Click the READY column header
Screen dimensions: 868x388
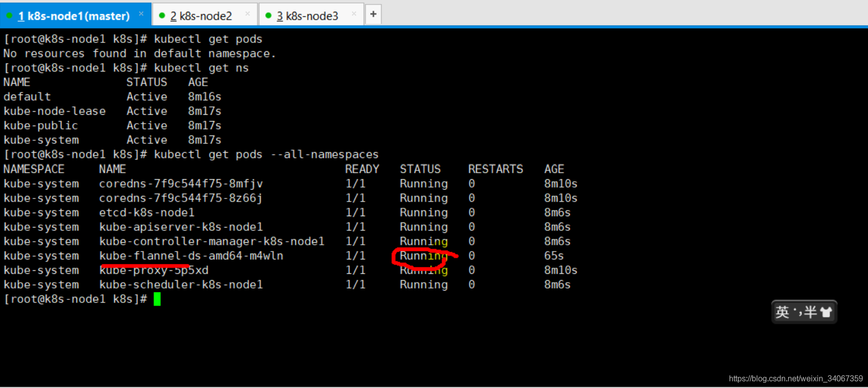tap(362, 169)
